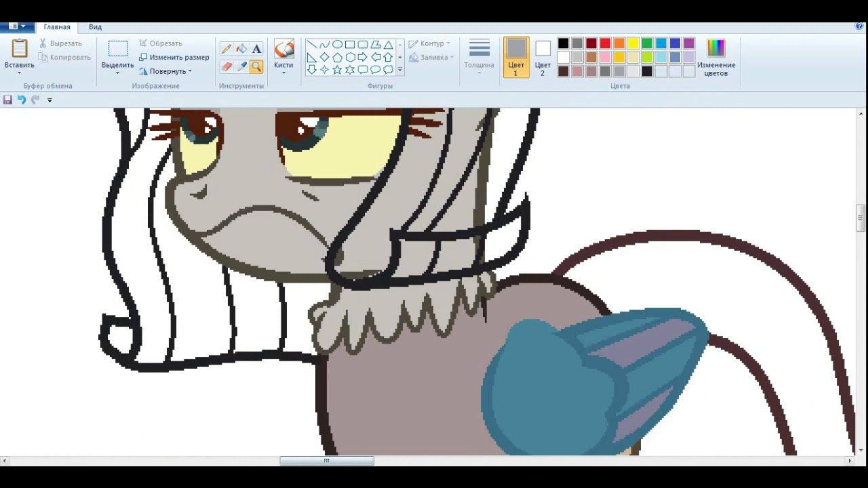This screenshot has height=488, width=868.
Task: Click the horizontal scrollbar thumb
Action: click(x=327, y=461)
